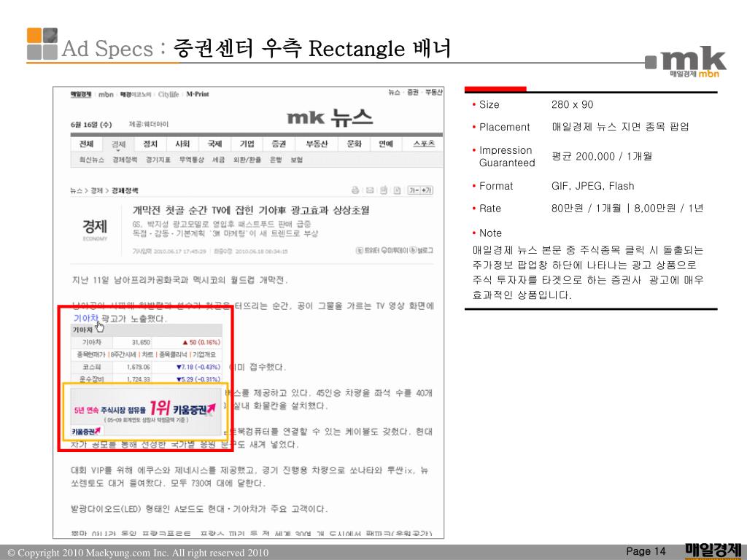Click 종목현재가 in the stock popup
747x560 pixels.
tap(91, 355)
